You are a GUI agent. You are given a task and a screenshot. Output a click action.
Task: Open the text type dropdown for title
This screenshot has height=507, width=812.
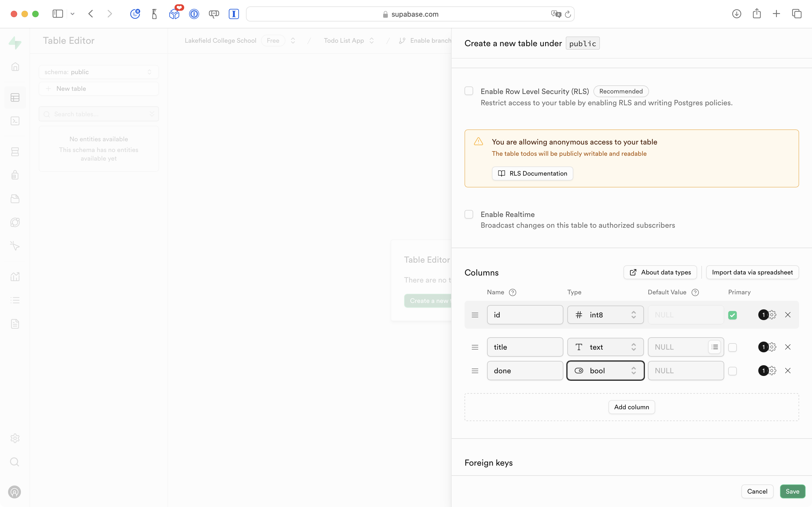point(605,347)
